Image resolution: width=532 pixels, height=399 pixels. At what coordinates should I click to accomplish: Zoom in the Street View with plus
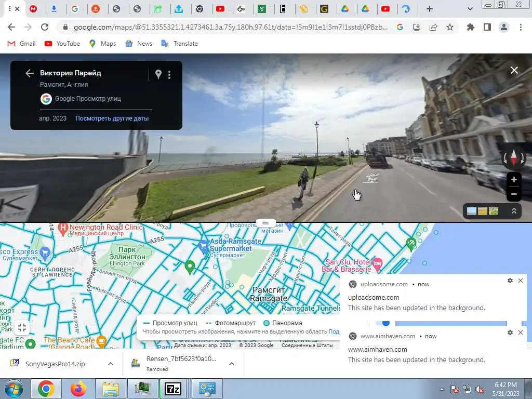click(514, 179)
